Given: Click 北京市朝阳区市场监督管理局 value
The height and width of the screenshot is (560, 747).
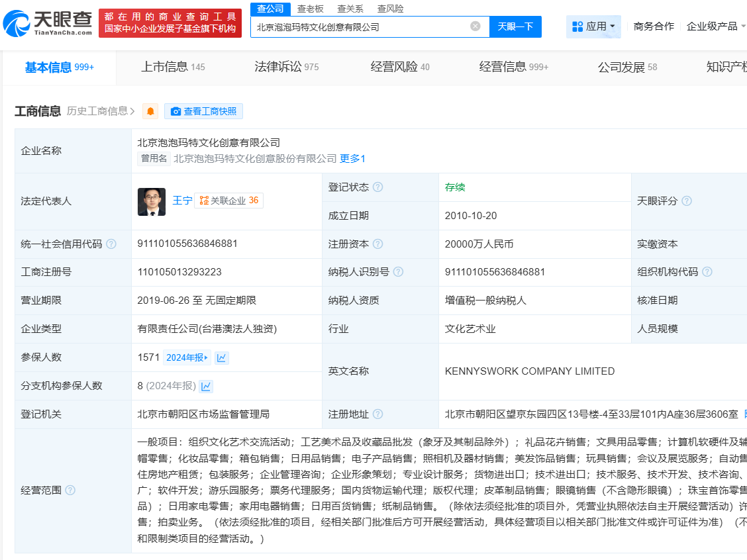Looking at the screenshot, I should coord(203,414).
